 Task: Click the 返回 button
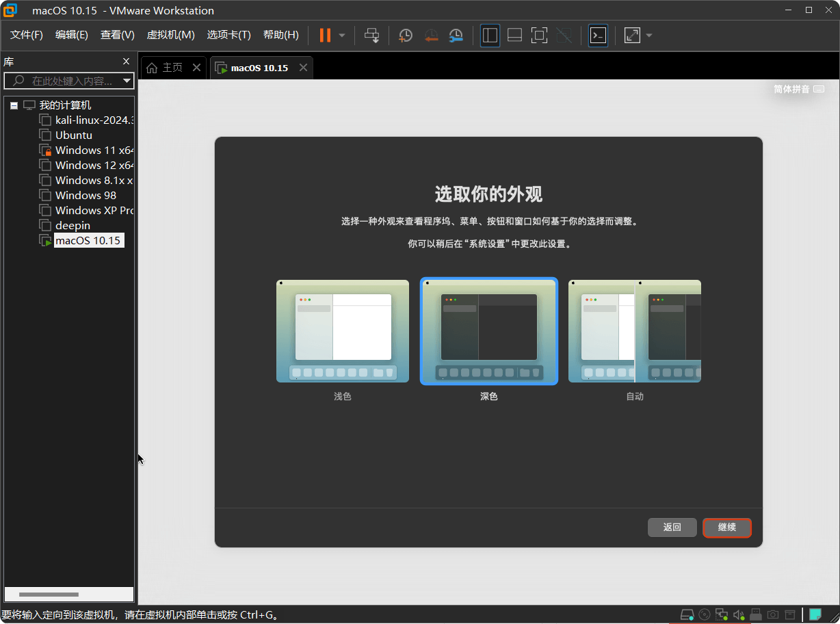(672, 528)
